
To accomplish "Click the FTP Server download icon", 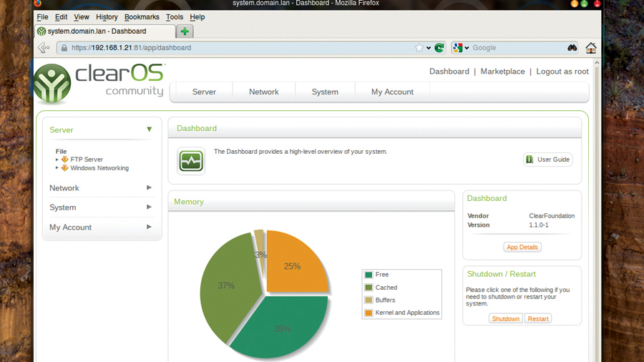I will (x=64, y=160).
